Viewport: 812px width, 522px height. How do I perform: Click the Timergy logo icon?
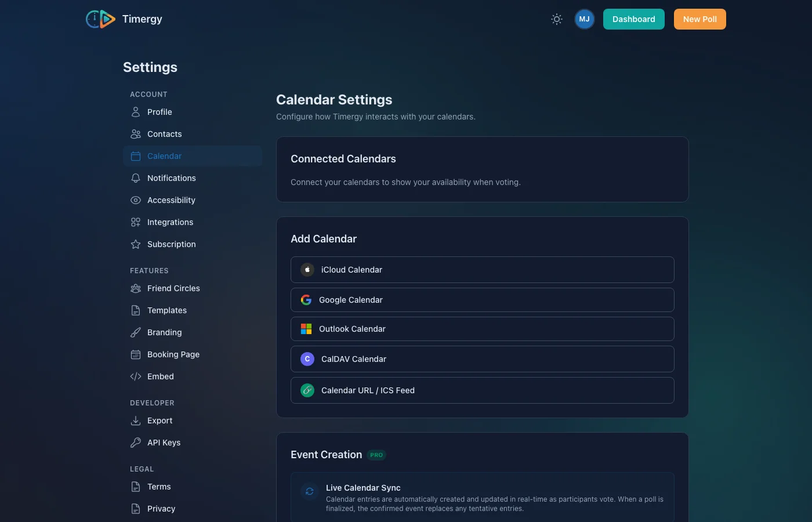100,19
